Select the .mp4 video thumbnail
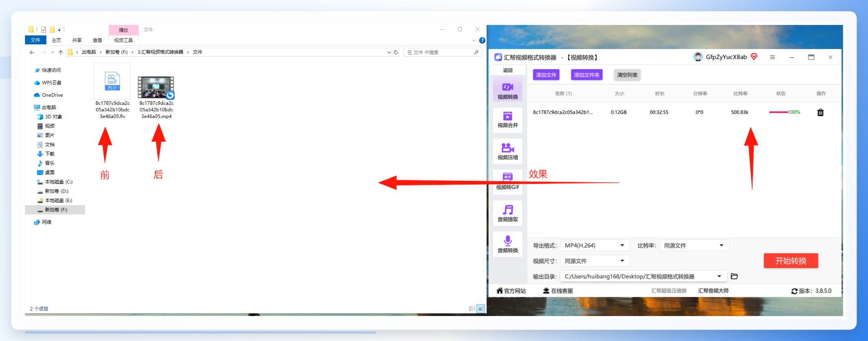The image size is (868, 341). point(156,87)
